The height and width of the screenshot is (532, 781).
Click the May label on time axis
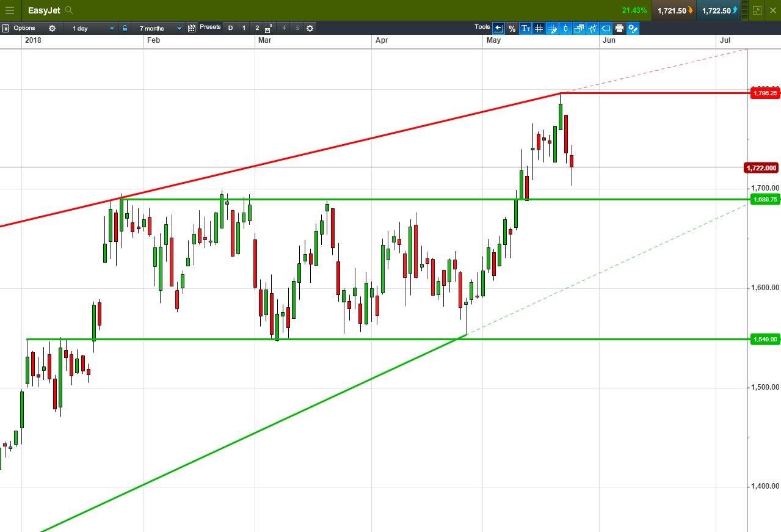pos(493,40)
